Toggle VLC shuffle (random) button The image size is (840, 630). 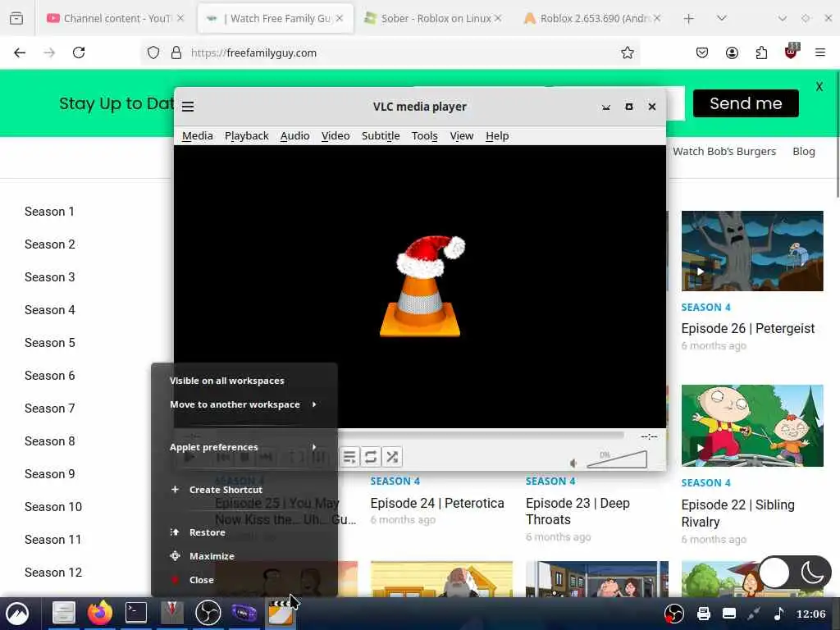tap(392, 457)
